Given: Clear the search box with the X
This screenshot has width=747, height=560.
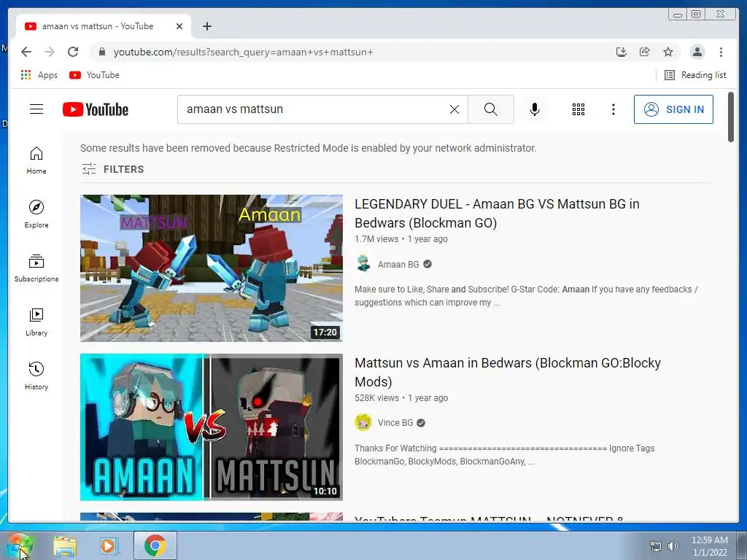Looking at the screenshot, I should (454, 109).
